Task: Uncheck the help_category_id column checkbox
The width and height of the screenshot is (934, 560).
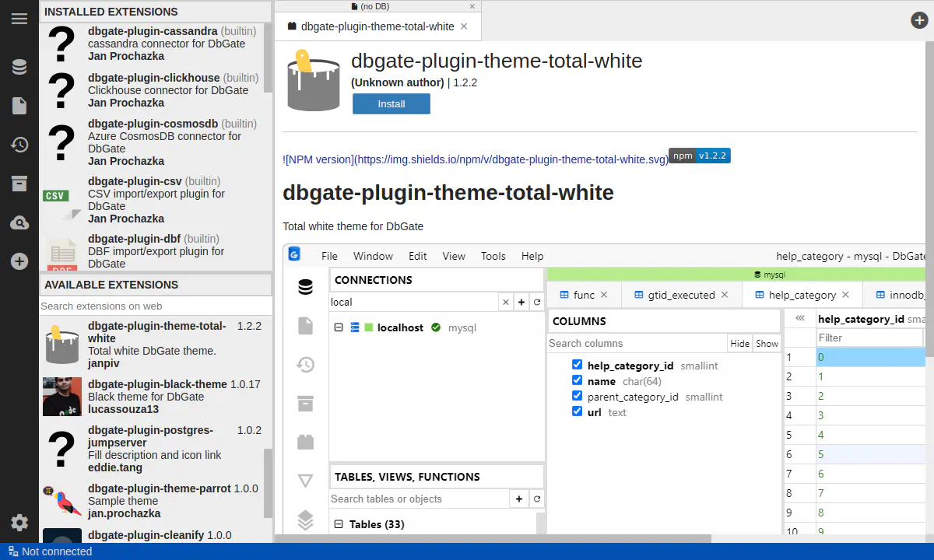Action: click(577, 365)
